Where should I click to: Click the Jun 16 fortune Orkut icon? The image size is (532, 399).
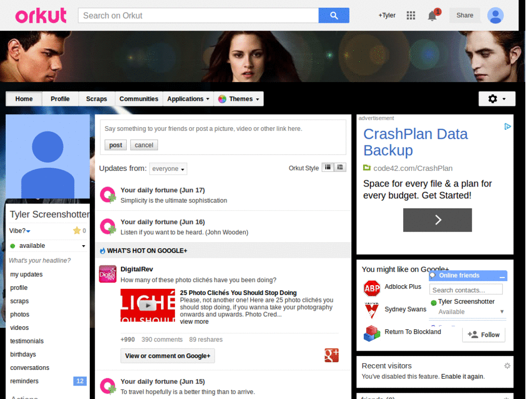coord(108,227)
